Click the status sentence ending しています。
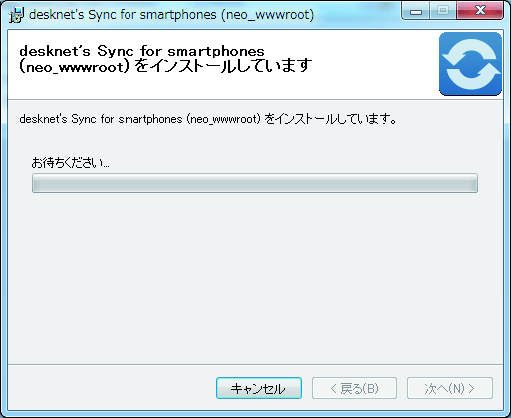The image size is (511, 418). 208,119
